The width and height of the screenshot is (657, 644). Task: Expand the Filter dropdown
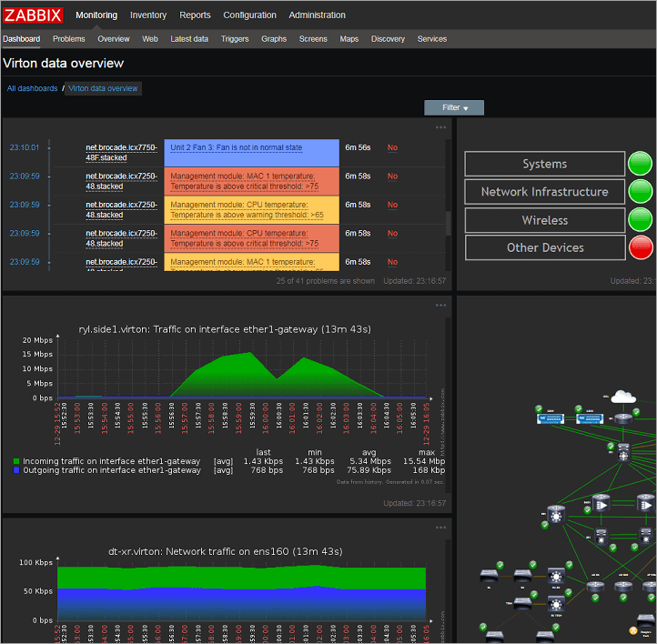click(x=454, y=107)
